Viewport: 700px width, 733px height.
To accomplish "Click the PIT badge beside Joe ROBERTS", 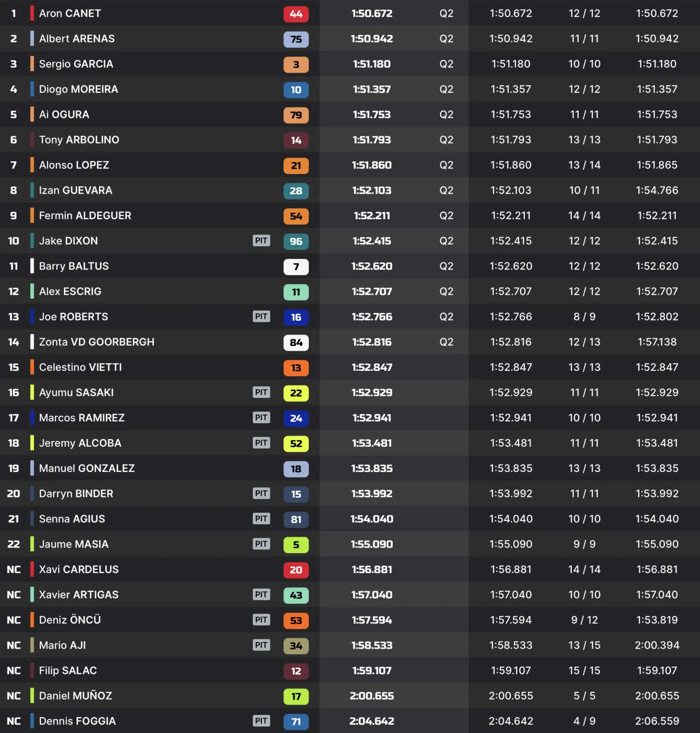I will (x=261, y=316).
